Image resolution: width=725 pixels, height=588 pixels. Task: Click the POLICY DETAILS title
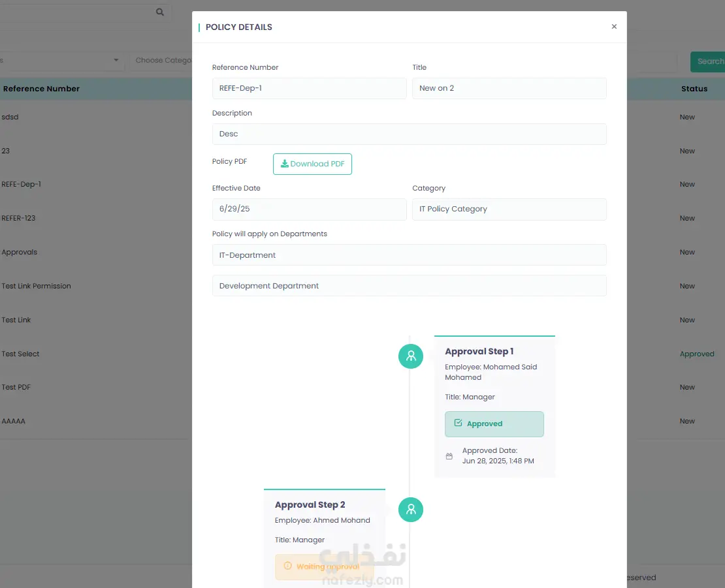pos(238,27)
